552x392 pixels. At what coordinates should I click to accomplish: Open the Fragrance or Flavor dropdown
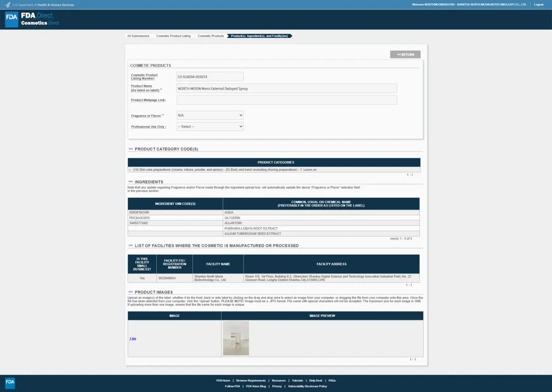[x=210, y=115]
